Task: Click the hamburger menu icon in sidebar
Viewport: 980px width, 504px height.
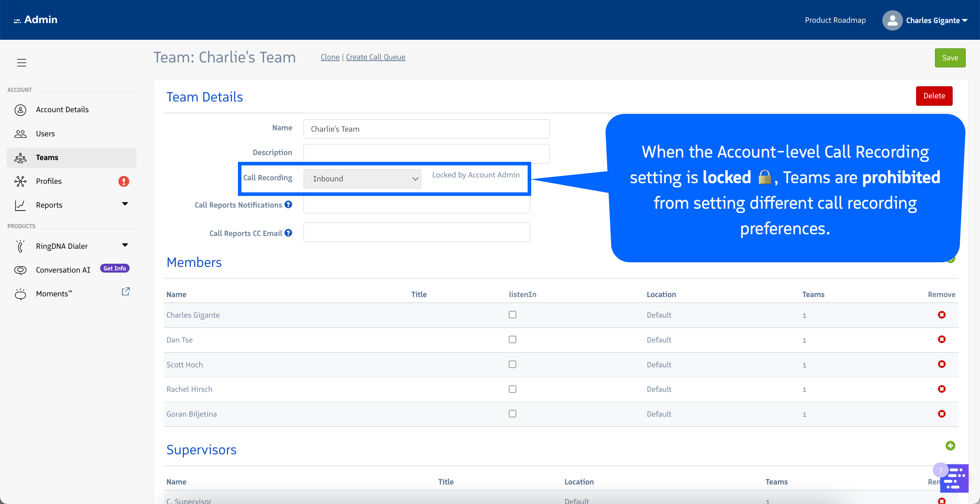Action: click(21, 63)
